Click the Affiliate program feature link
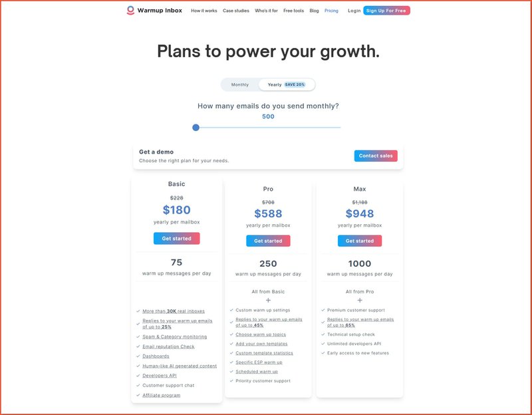 (162, 395)
